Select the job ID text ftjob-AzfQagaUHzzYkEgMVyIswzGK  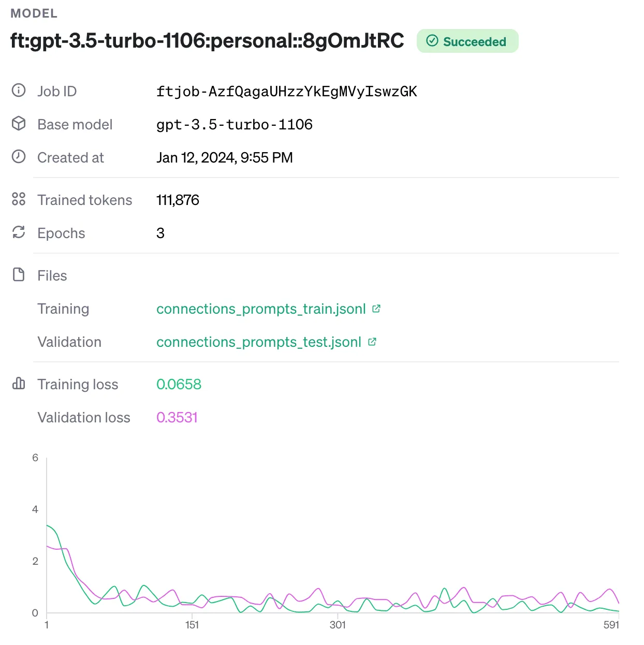[286, 92]
